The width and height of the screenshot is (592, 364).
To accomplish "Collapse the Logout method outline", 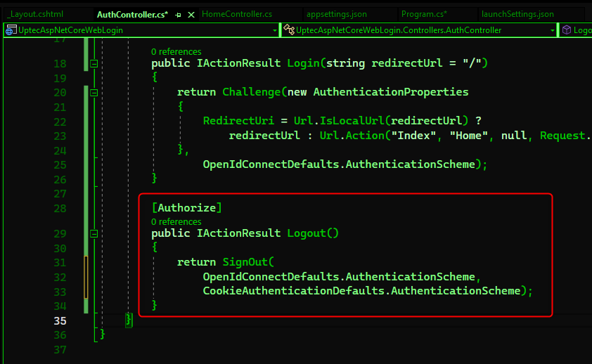I will (x=94, y=233).
